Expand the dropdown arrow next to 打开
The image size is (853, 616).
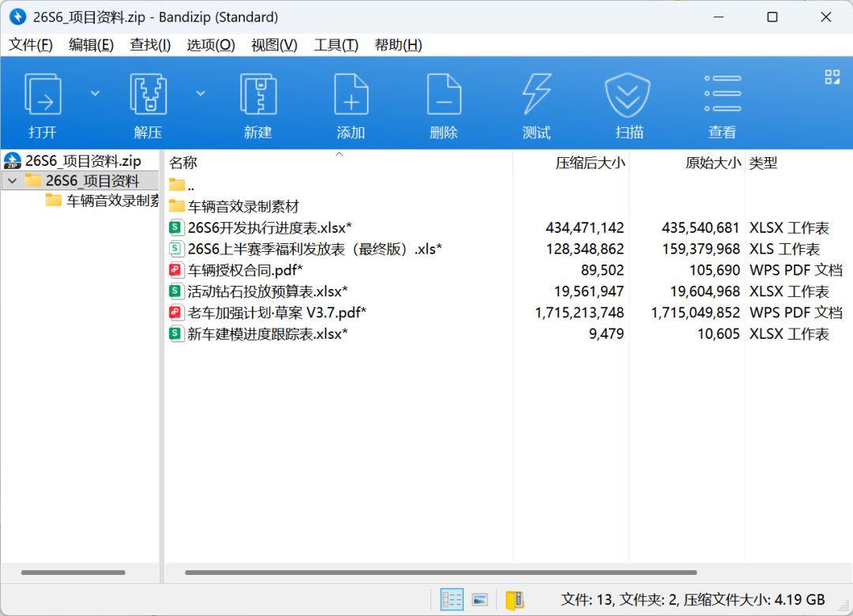click(96, 94)
